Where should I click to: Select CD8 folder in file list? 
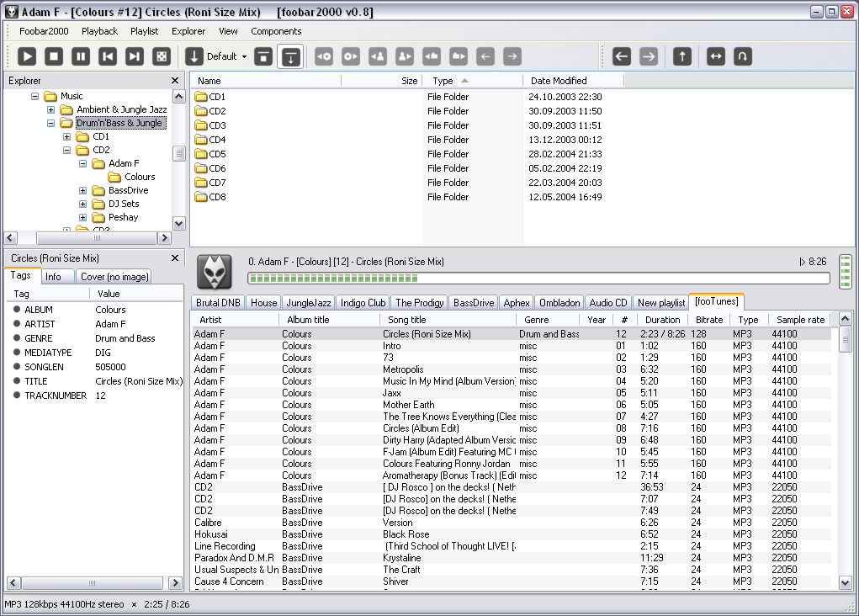tap(209, 197)
